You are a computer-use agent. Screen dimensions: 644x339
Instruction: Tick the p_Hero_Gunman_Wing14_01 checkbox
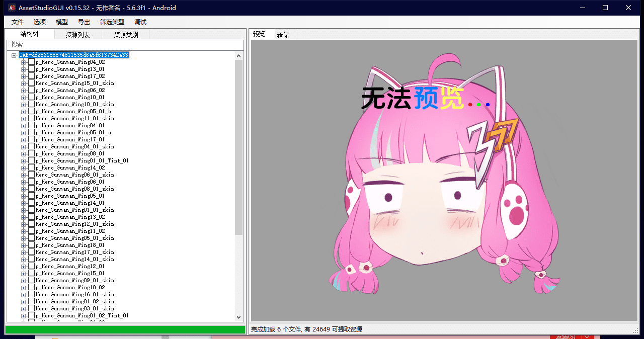31,203
